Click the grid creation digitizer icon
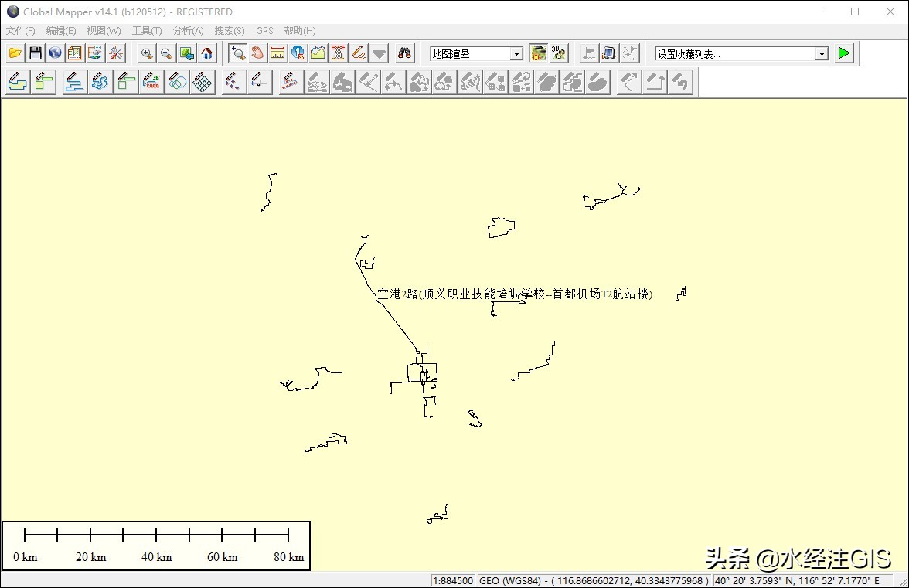 tap(203, 82)
